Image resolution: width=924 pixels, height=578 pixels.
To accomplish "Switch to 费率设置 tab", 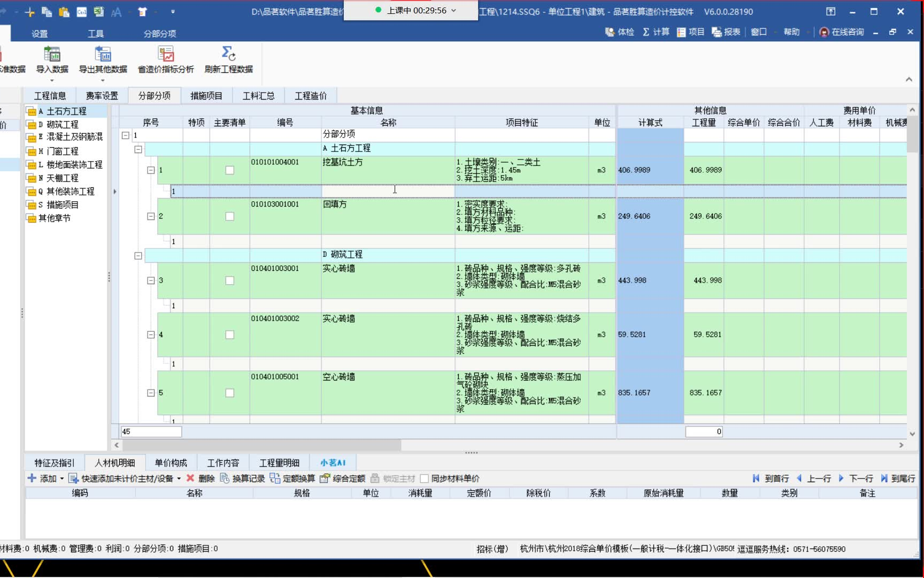I will 102,95.
